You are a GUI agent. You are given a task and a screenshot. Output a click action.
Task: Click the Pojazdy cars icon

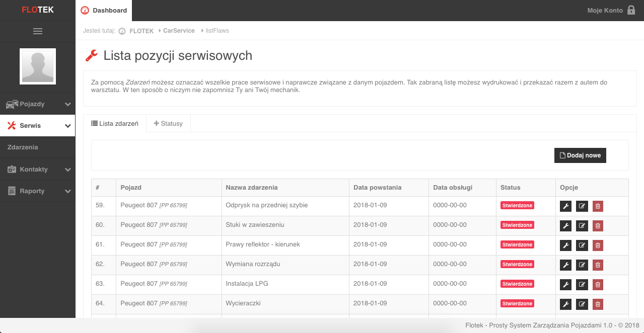coord(12,104)
